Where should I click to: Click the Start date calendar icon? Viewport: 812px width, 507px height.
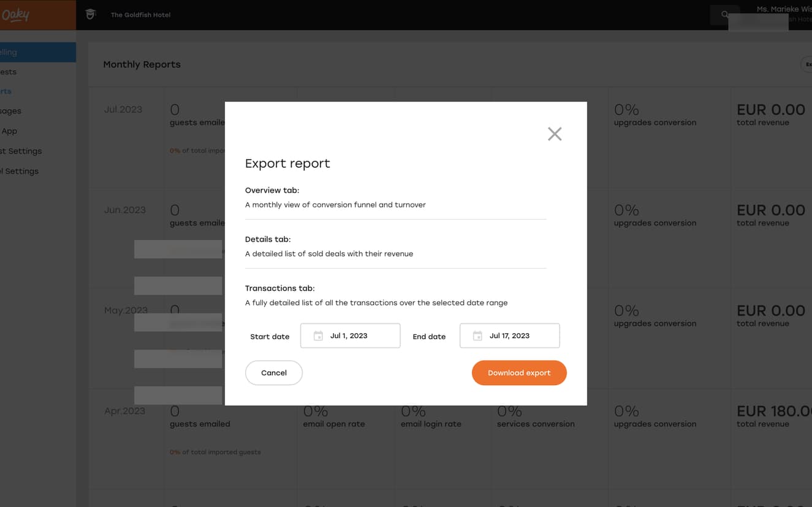point(318,336)
